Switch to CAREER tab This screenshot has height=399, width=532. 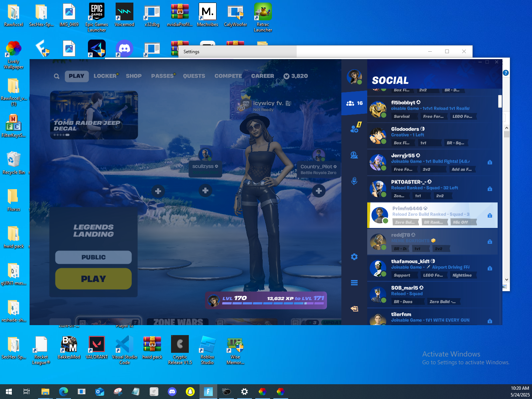tap(263, 76)
